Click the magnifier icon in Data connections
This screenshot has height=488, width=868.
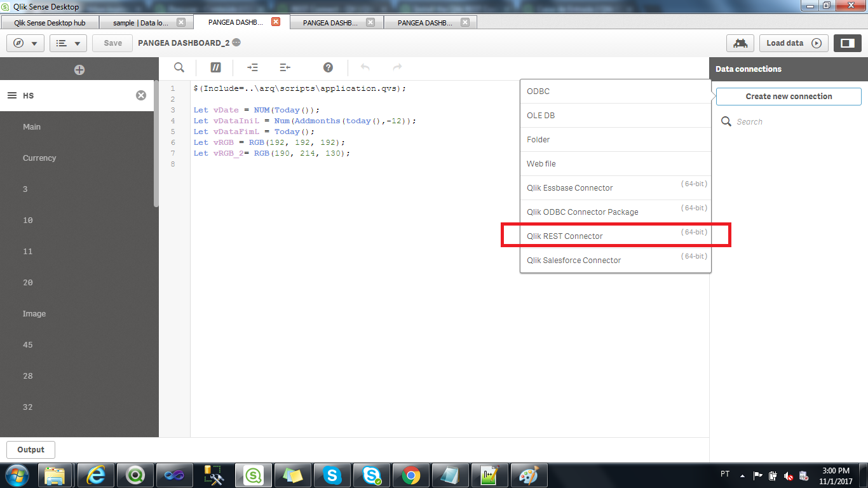click(x=726, y=121)
